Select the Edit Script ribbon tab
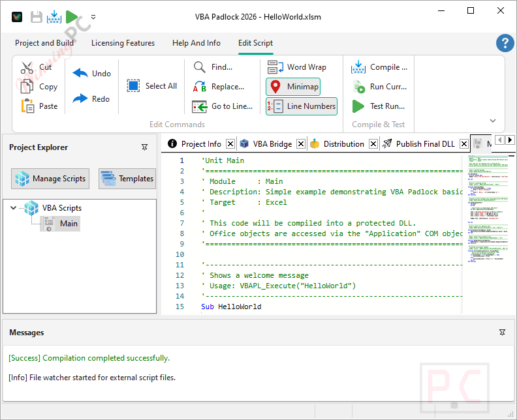This screenshot has width=517, height=420. tap(255, 43)
